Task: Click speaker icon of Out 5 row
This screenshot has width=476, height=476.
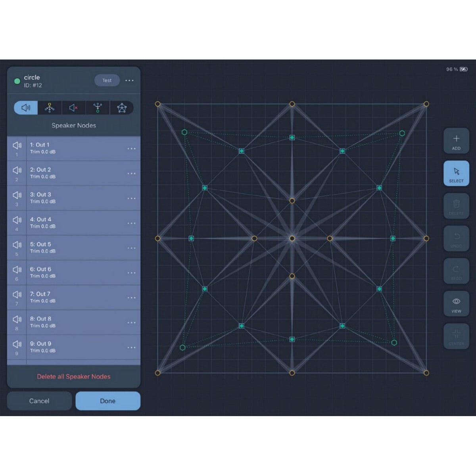Action: click(17, 245)
